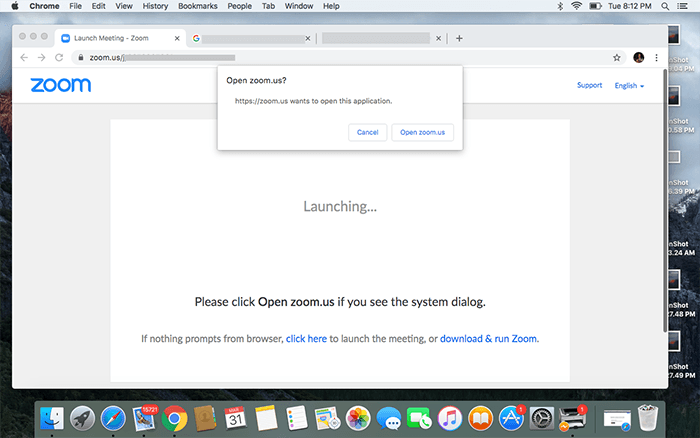Reload the Zoom page
Screen dimensions: 700x438
(59, 58)
